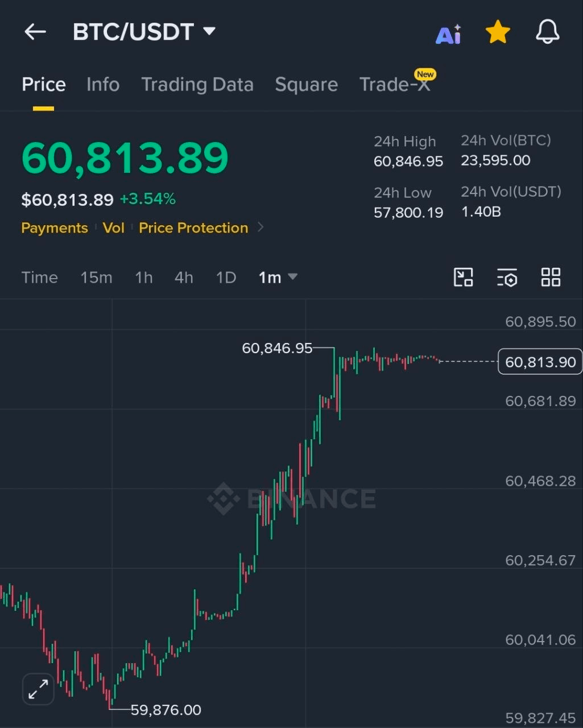Open the Trade-X tab

click(x=395, y=84)
